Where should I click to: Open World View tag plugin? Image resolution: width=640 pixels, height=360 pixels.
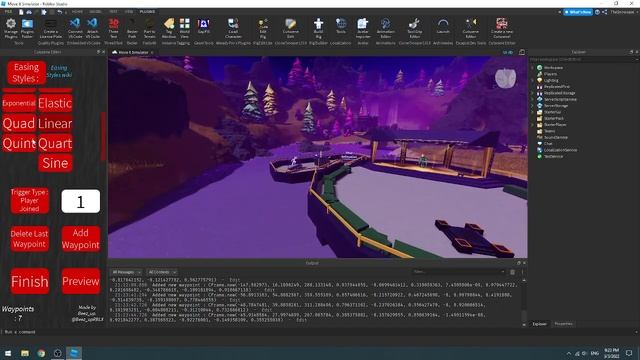pyautogui.click(x=184, y=28)
